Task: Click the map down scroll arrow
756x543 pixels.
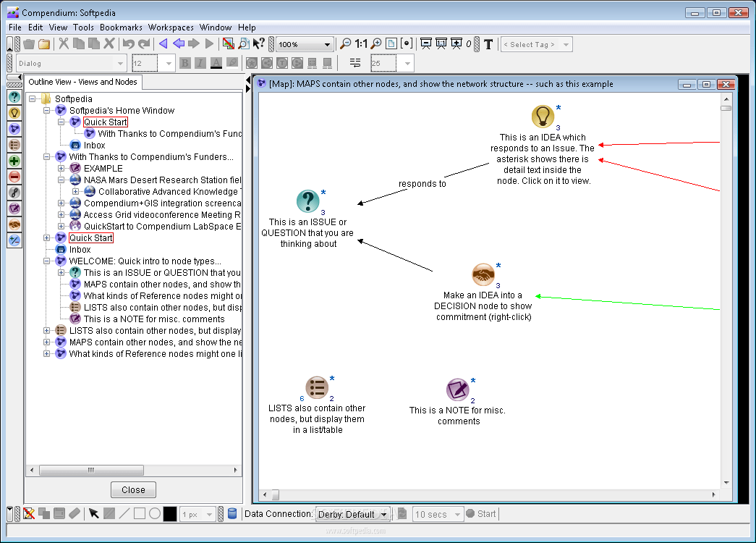Action: pyautogui.click(x=726, y=483)
